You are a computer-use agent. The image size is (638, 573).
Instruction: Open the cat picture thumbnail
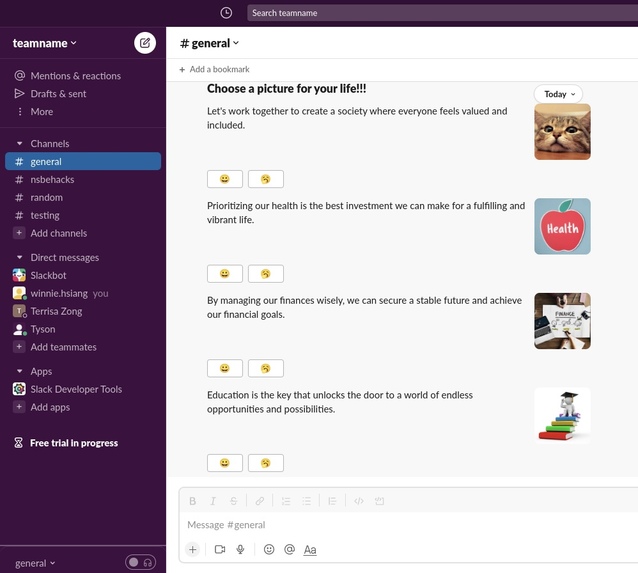[562, 132]
